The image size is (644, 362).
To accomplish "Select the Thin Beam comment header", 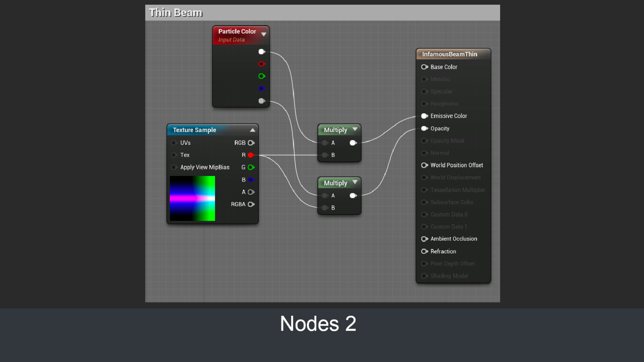I will click(x=323, y=13).
